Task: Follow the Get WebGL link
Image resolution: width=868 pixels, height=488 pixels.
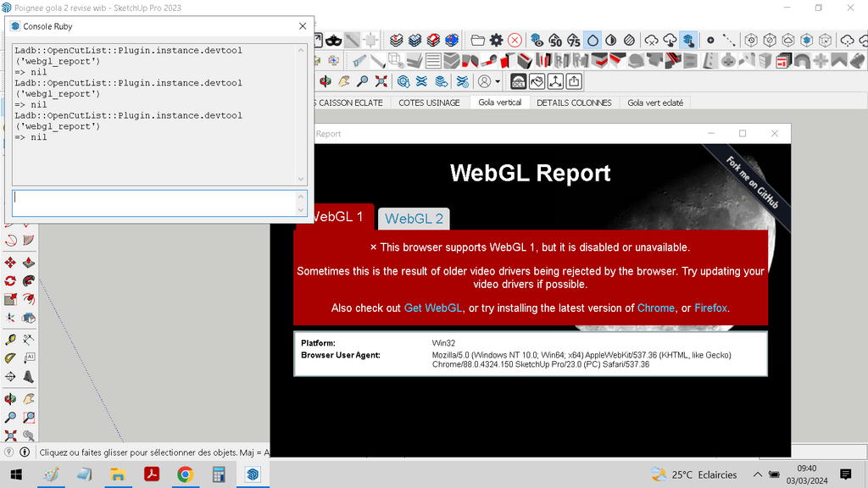Action: click(433, 308)
